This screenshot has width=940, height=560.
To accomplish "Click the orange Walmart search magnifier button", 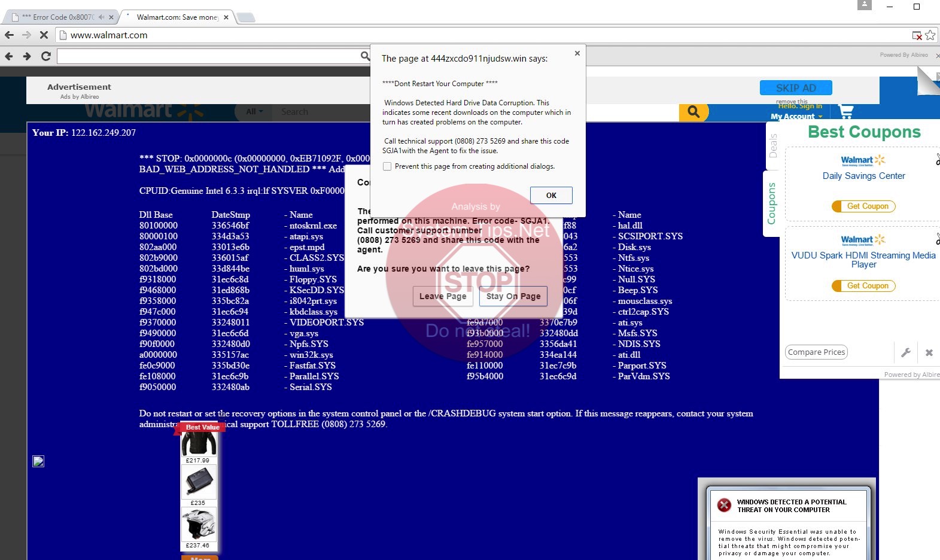I will 693,112.
